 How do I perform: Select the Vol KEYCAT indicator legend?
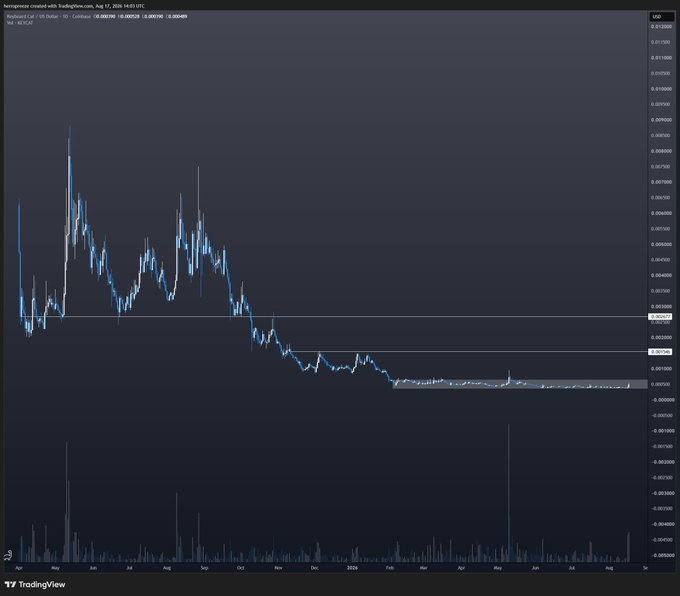(x=20, y=23)
